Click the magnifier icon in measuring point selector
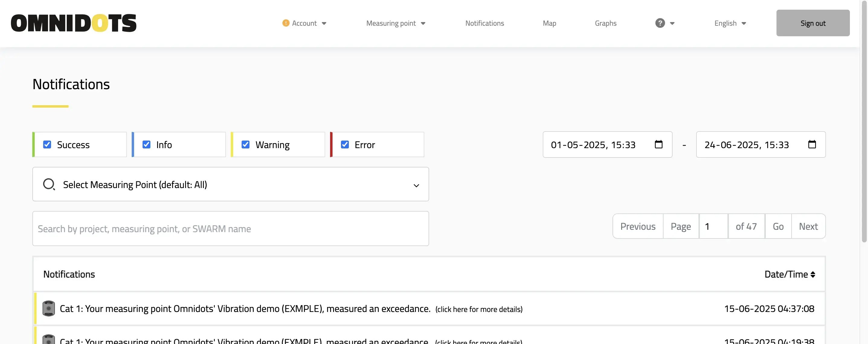Screen dimensions: 868x344 point(49,184)
